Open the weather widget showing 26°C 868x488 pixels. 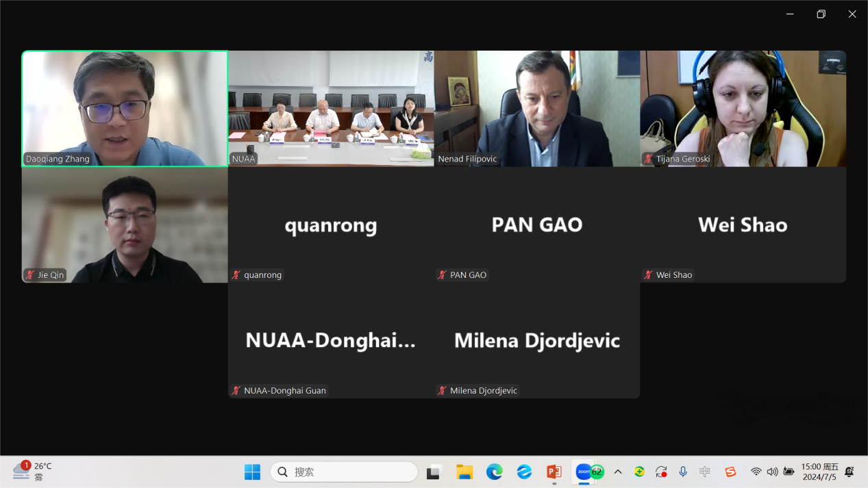[32, 471]
